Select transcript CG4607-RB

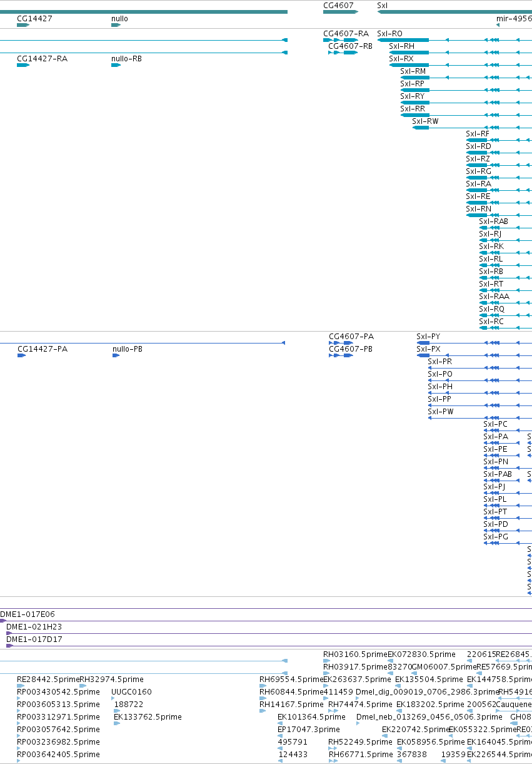(350, 46)
